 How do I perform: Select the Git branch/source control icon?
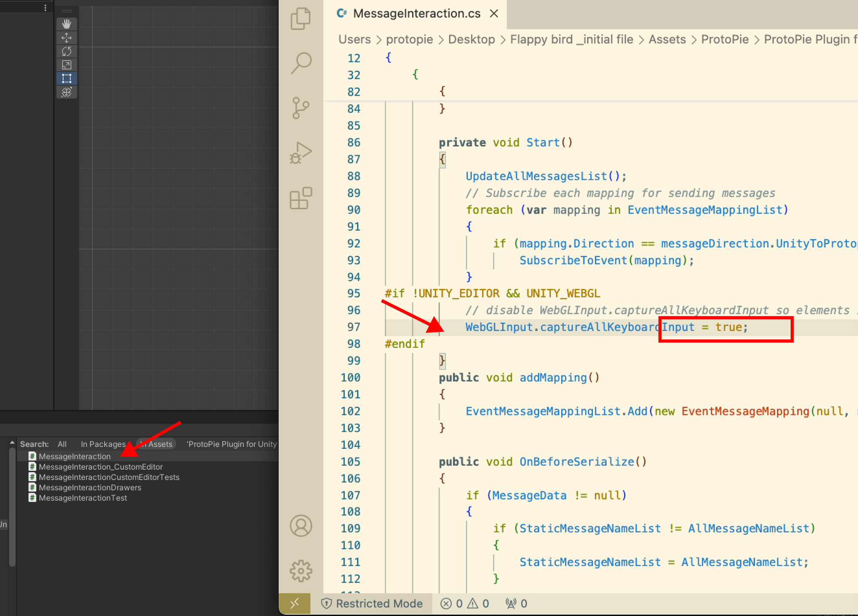(300, 108)
